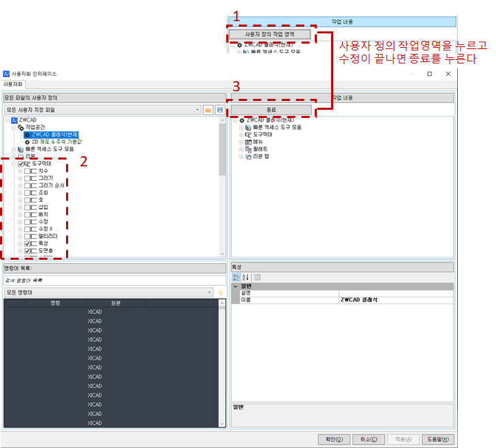Collapse the ZWCAD root tree node
Image resolution: width=496 pixels, height=448 pixels.
[x=7, y=120]
